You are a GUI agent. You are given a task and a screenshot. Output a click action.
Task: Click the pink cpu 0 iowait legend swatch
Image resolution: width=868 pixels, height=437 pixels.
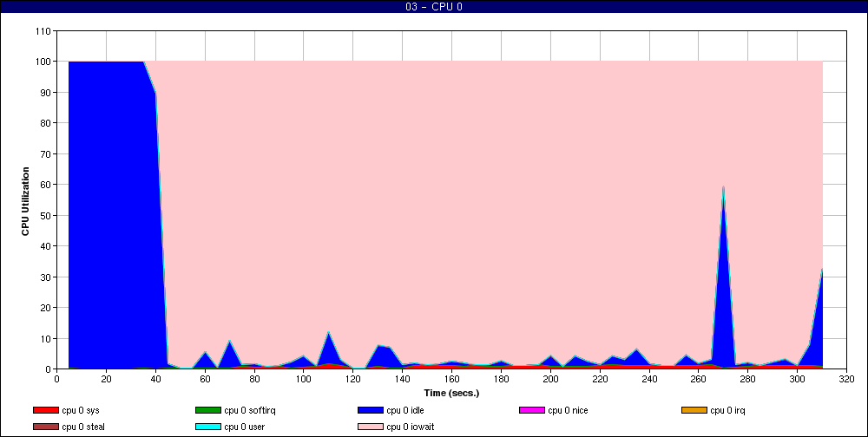tap(371, 427)
